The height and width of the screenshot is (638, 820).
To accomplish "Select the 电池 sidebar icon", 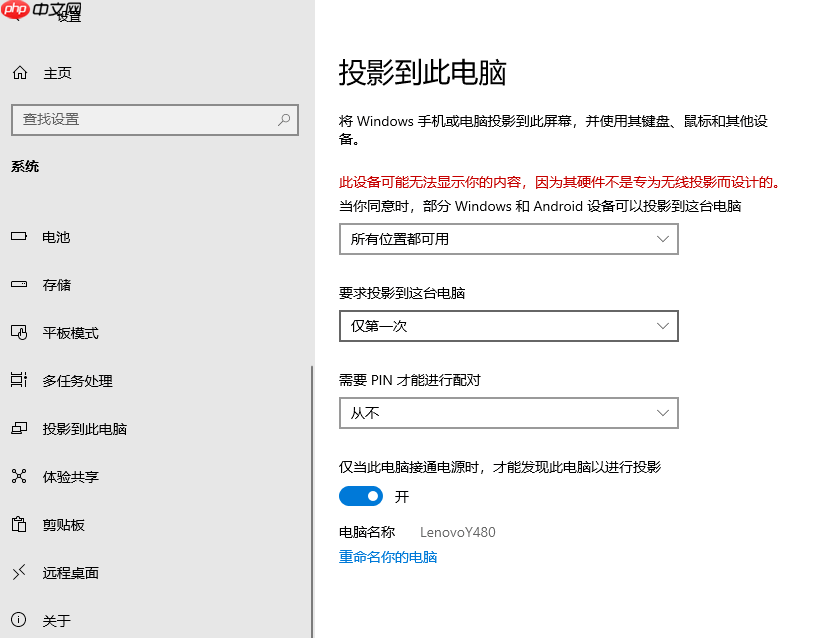I will tap(20, 237).
